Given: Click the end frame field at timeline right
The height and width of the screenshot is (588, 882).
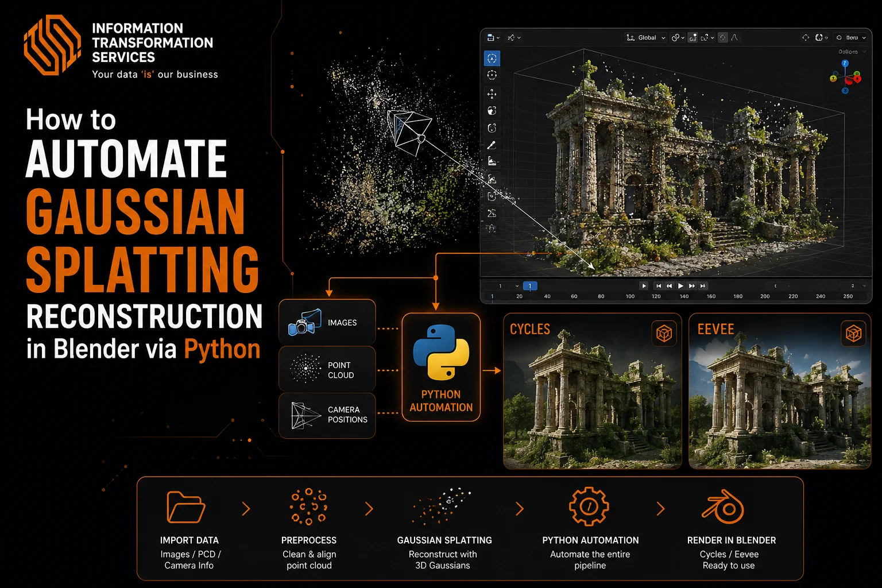Looking at the screenshot, I should pos(852,286).
